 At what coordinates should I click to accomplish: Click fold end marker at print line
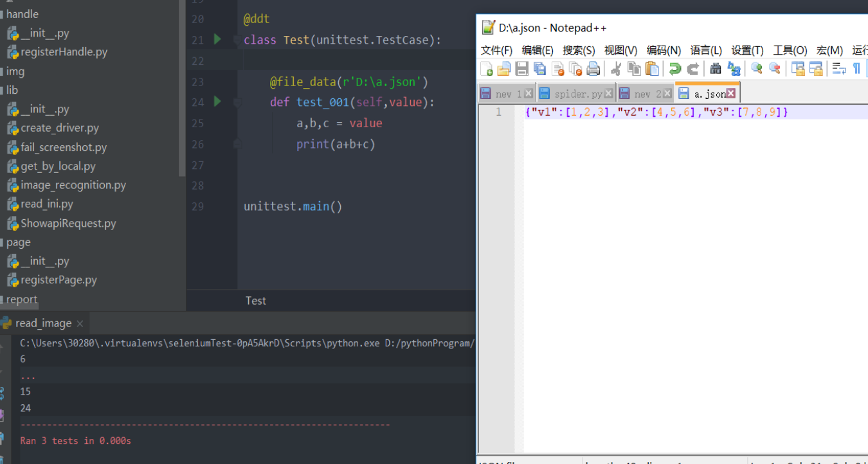tap(237, 144)
